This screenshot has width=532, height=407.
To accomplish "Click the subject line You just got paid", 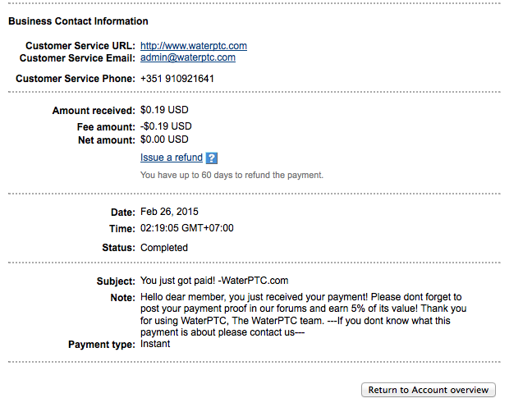I will pyautogui.click(x=214, y=281).
